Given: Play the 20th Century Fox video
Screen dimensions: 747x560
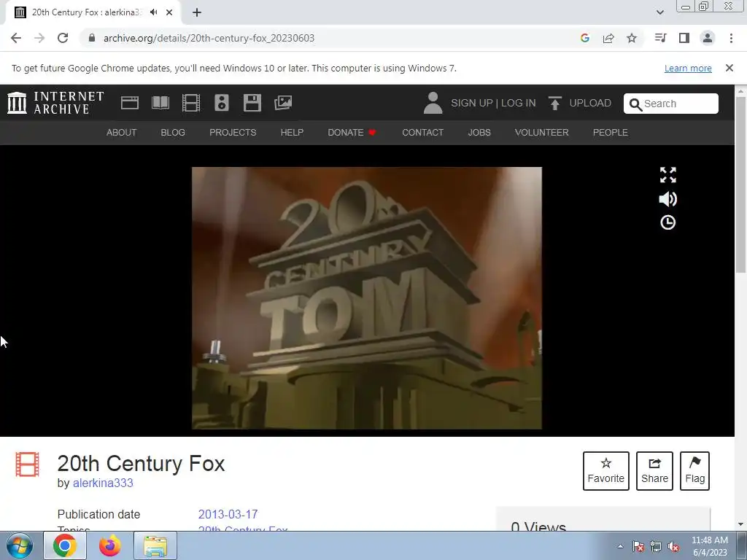Looking at the screenshot, I should (x=366, y=298).
